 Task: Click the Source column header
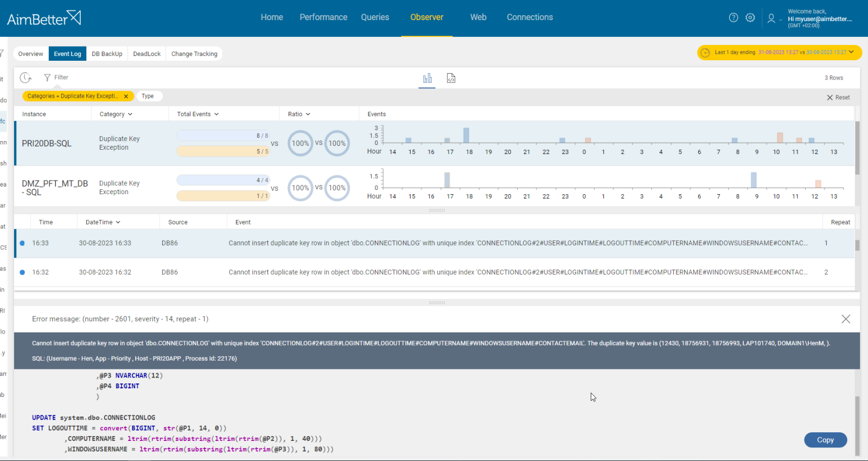178,222
